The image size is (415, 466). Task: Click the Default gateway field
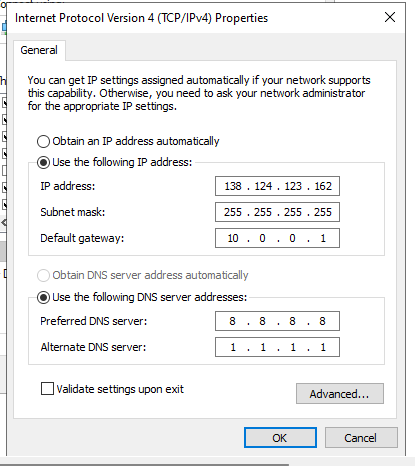coord(277,238)
